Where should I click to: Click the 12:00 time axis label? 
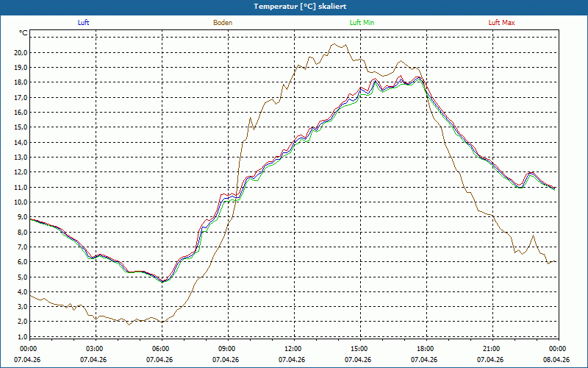coord(292,349)
